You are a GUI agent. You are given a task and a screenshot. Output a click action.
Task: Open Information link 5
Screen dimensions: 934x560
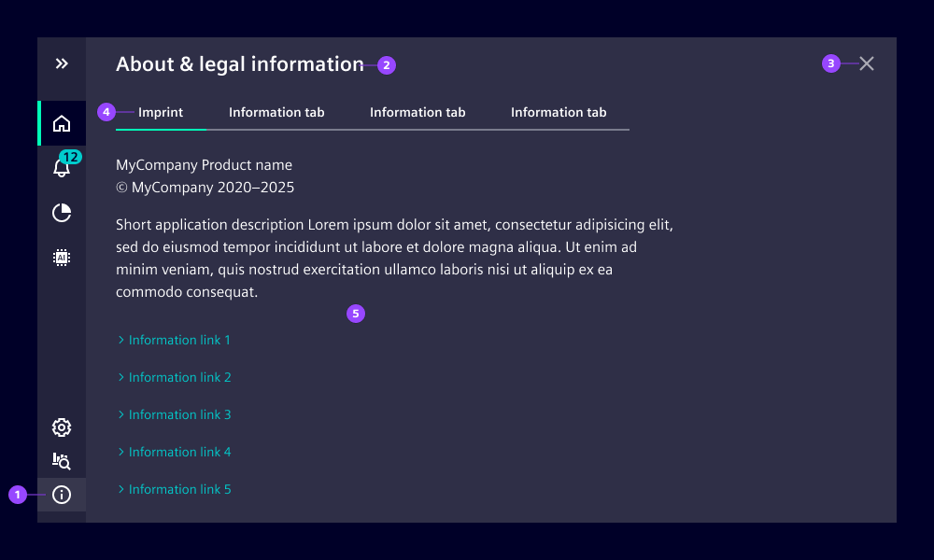pyautogui.click(x=179, y=489)
